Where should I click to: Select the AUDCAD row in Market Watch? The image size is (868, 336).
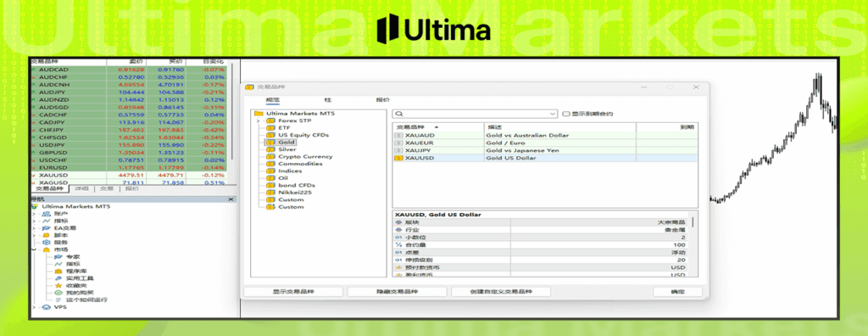pyautogui.click(x=129, y=70)
